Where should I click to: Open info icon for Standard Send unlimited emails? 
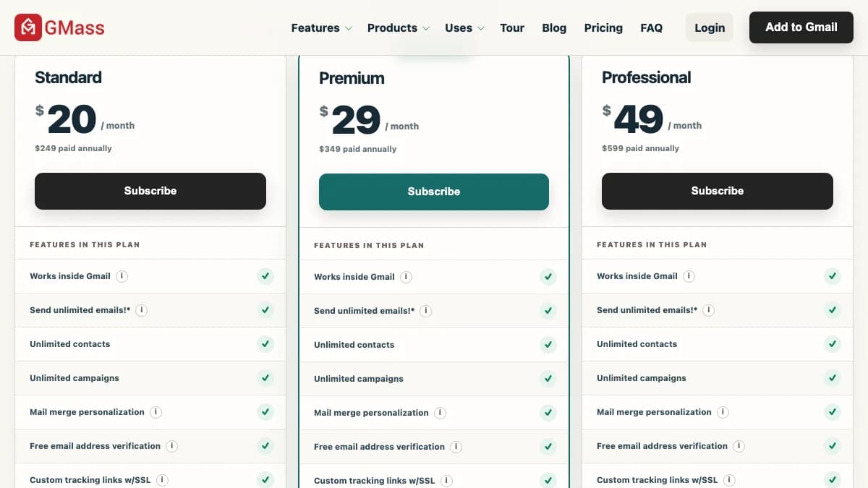(142, 310)
